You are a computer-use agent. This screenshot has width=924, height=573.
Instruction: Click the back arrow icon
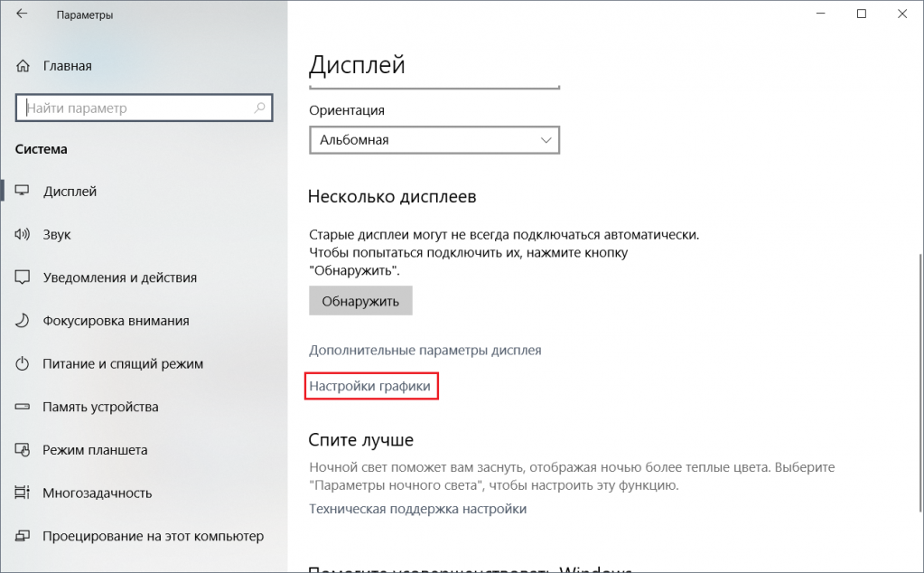(x=21, y=15)
